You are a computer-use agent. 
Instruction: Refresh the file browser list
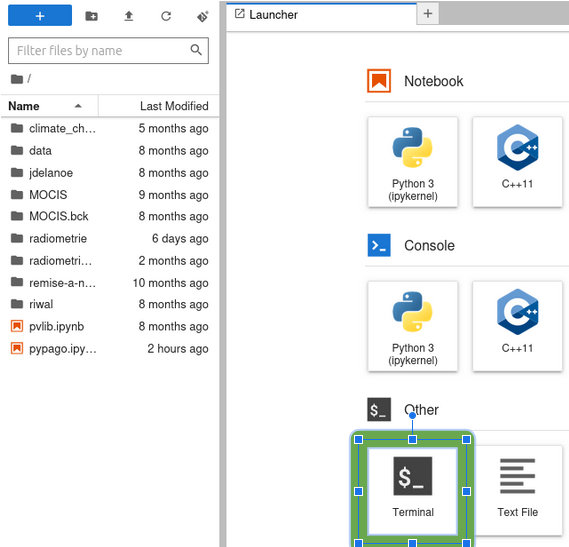pyautogui.click(x=166, y=16)
